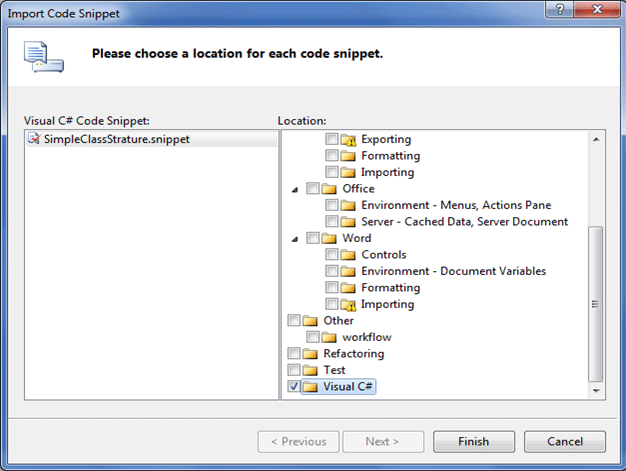
Task: Click the workflow folder icon
Action: click(x=329, y=337)
